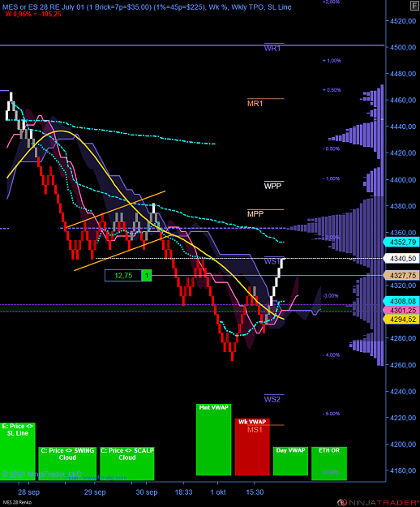420x507 pixels.
Task: Click the green Day VWAP status box
Action: point(290,461)
